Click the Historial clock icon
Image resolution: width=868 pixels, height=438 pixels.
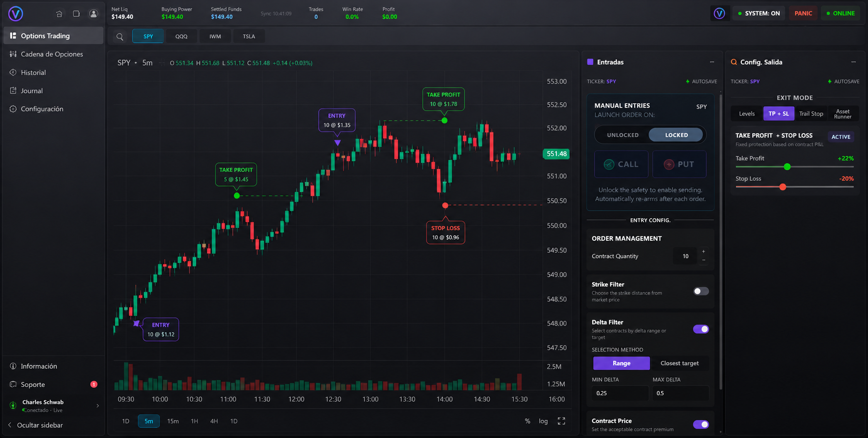pos(13,72)
